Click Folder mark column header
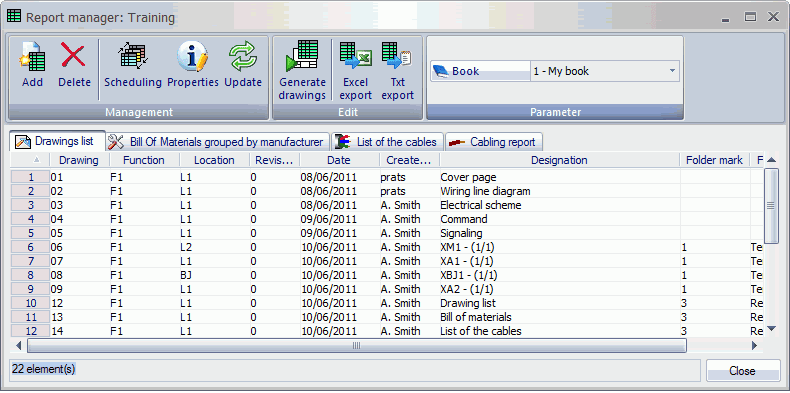This screenshot has width=790, height=393. tap(714, 160)
